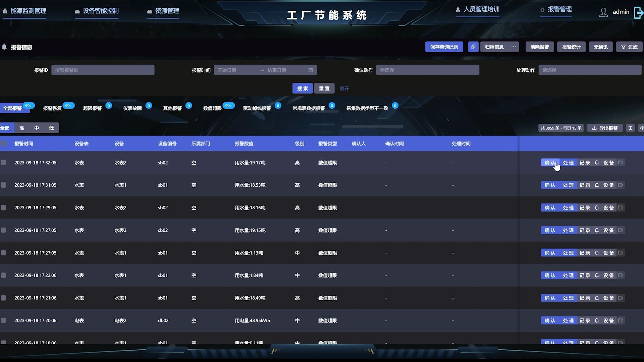Click 导出报警 export button
The image size is (644, 362).
click(x=605, y=128)
